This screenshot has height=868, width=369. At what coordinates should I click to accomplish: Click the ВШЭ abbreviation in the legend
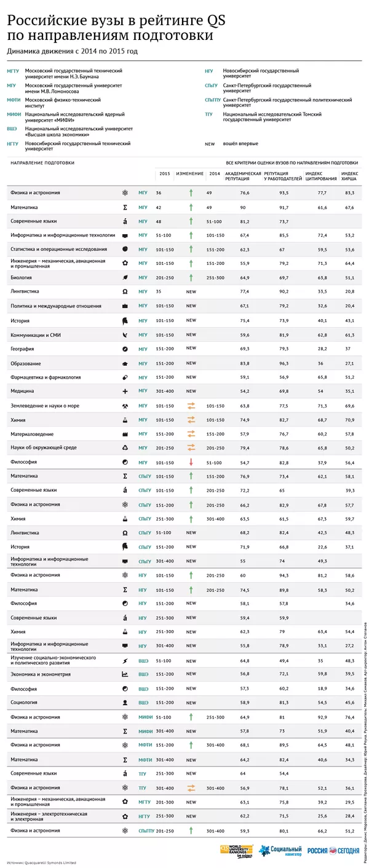click(x=12, y=130)
